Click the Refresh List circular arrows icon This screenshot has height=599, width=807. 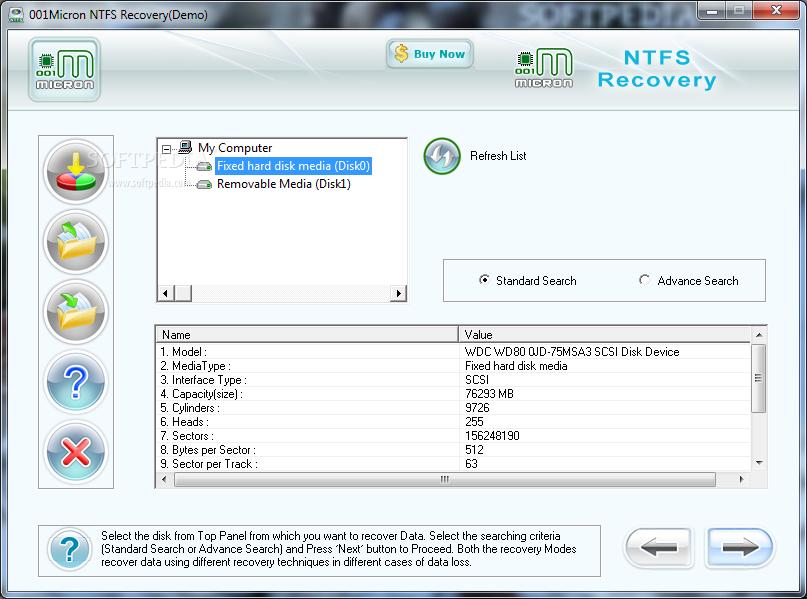point(442,156)
